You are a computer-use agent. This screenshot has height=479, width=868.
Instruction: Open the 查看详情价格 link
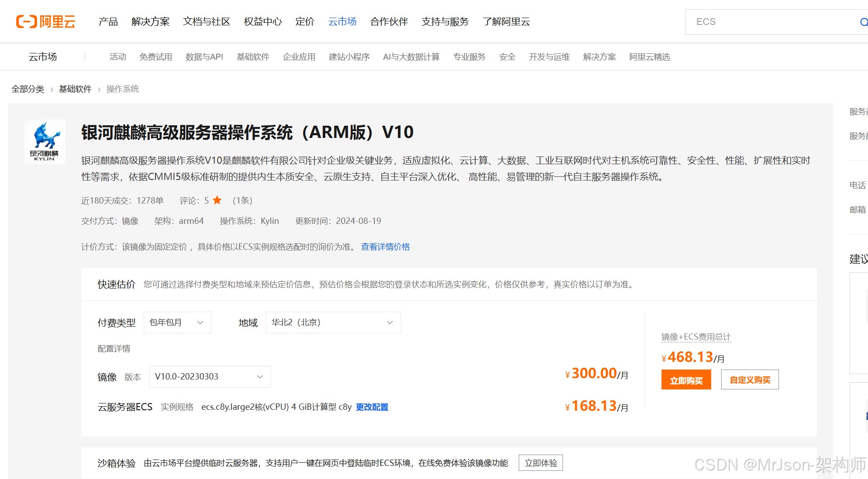click(385, 247)
